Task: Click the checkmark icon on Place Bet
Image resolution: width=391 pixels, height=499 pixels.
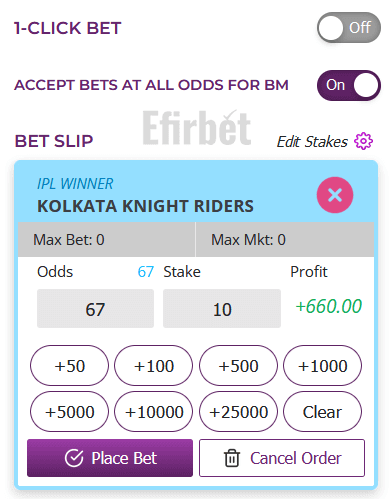Action: pyautogui.click(x=74, y=458)
